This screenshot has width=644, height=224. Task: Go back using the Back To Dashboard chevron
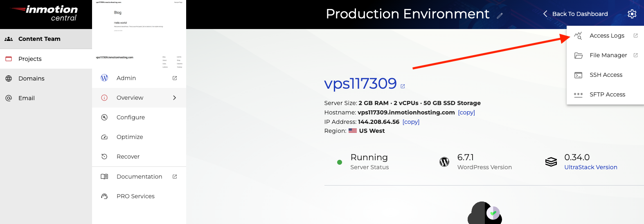point(545,14)
